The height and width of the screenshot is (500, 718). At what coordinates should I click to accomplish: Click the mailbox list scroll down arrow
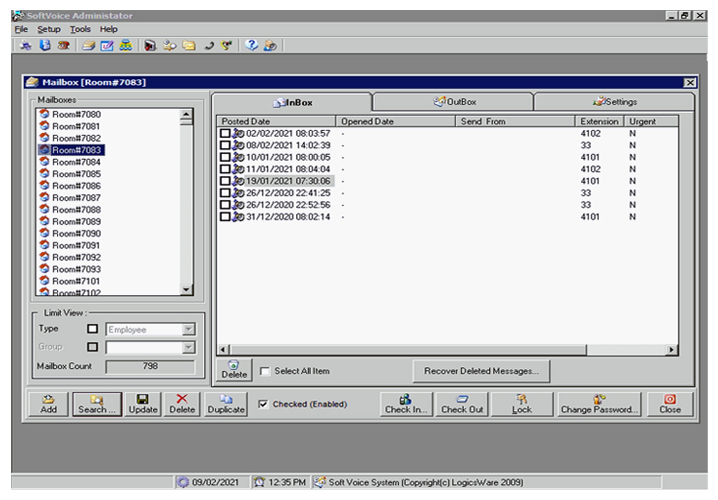pos(186,289)
